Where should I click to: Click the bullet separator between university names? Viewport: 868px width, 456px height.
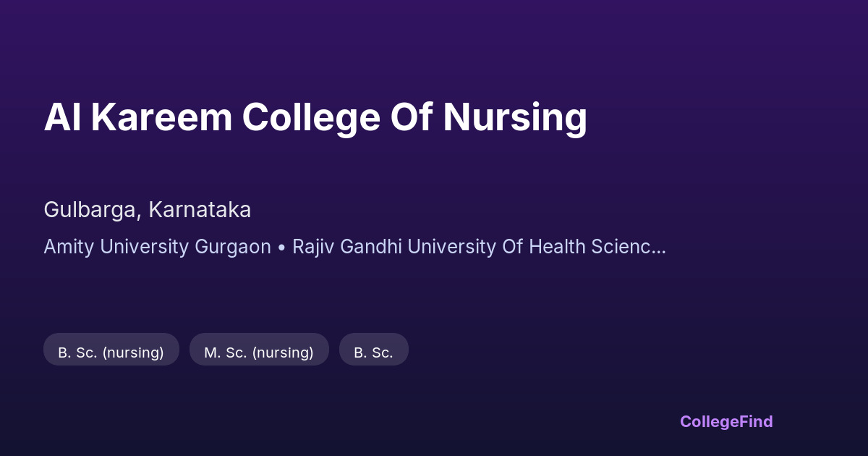click(x=281, y=247)
